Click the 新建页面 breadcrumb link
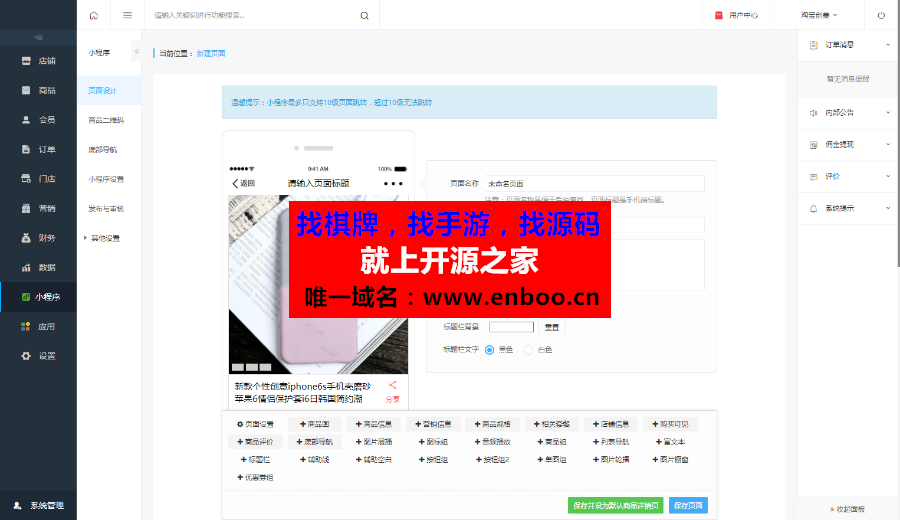Image resolution: width=900 pixels, height=520 pixels. coord(211,53)
